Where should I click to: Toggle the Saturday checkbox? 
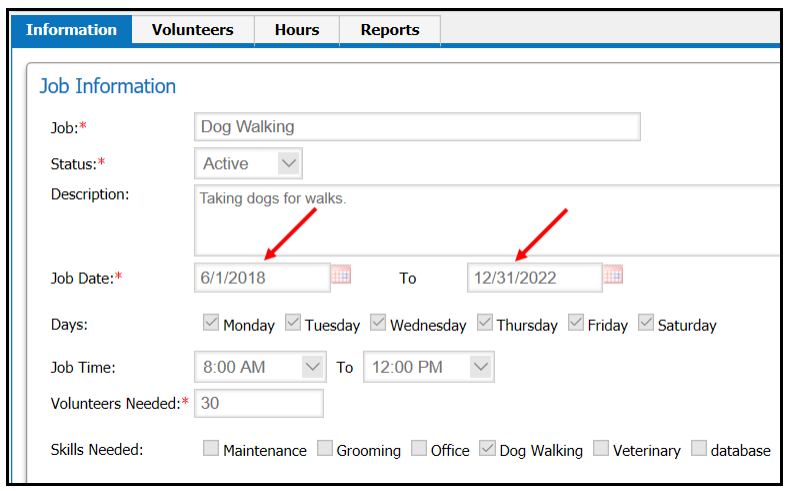click(x=646, y=323)
